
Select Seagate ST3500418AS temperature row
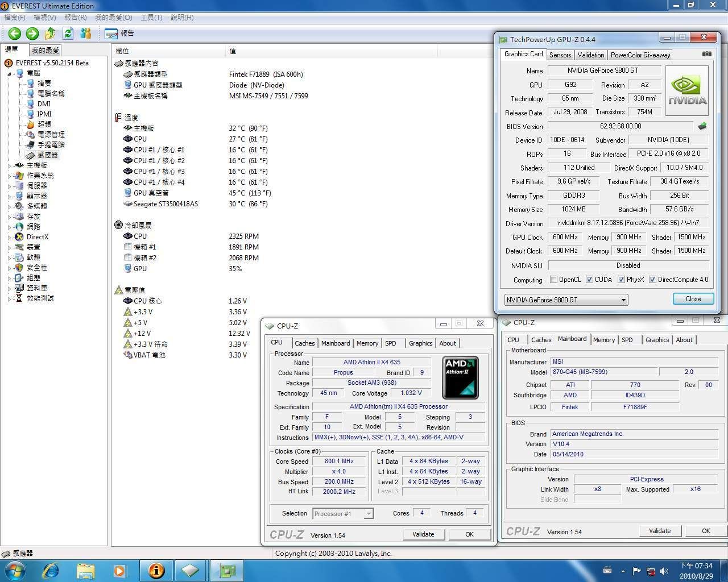coord(196,203)
